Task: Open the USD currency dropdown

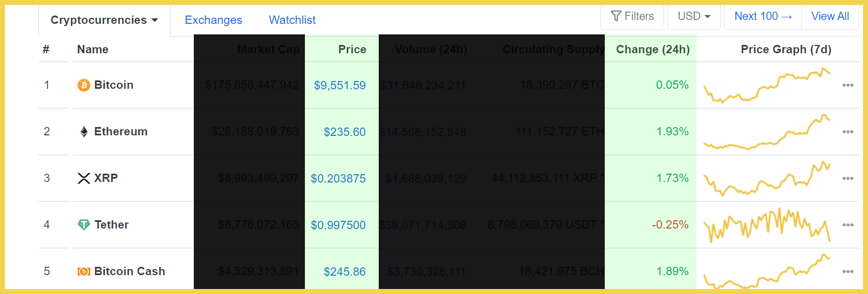Action: click(694, 17)
